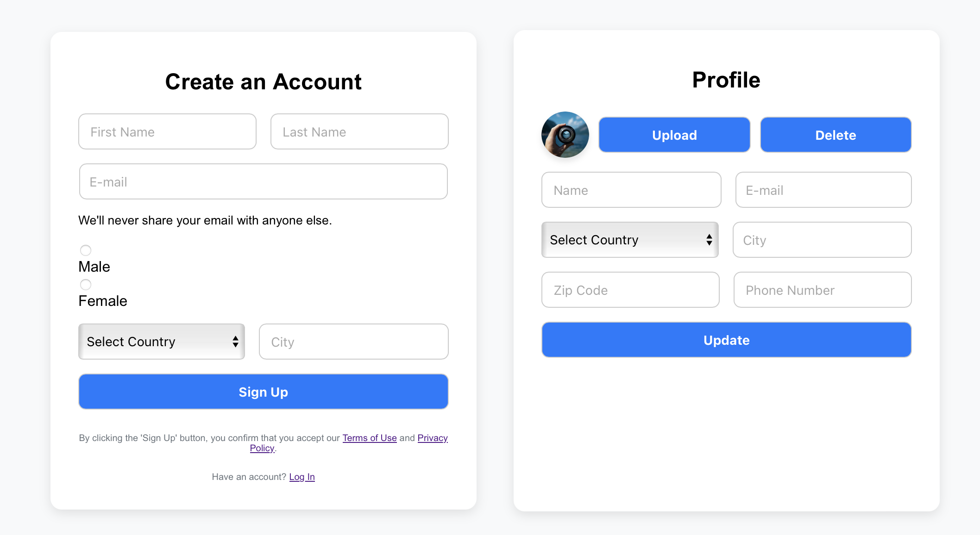Click the profile avatar picture
This screenshot has height=535, width=980.
(x=565, y=134)
